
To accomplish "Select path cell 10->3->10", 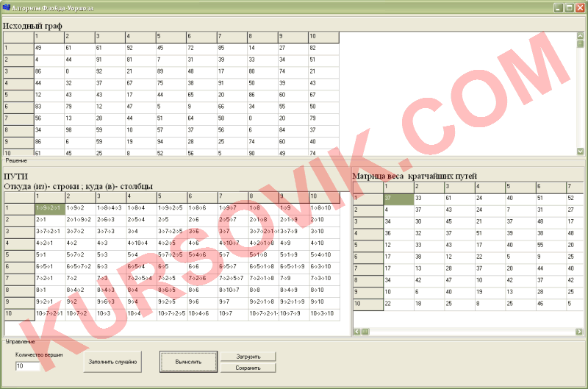I will 325,314.
